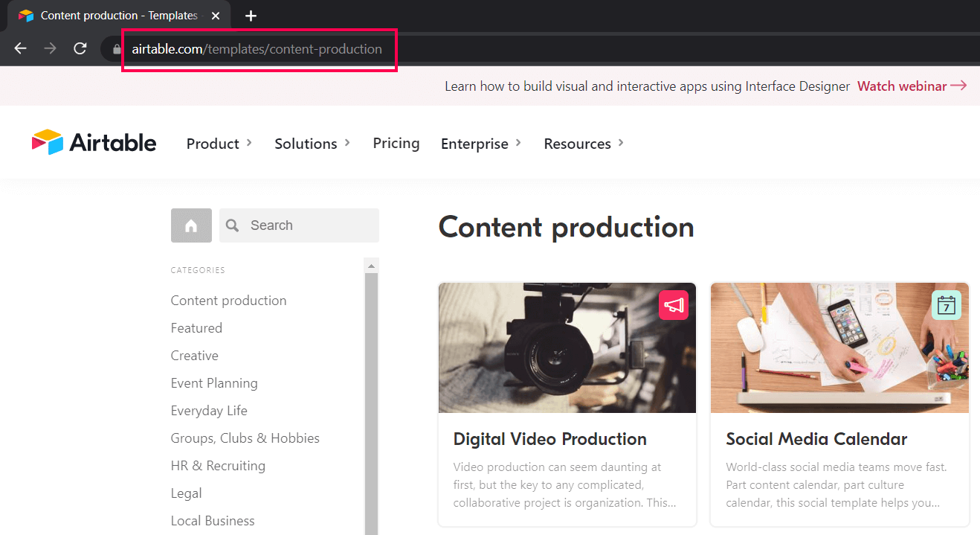
Task: Select the home icon above the categories list
Action: 191,225
